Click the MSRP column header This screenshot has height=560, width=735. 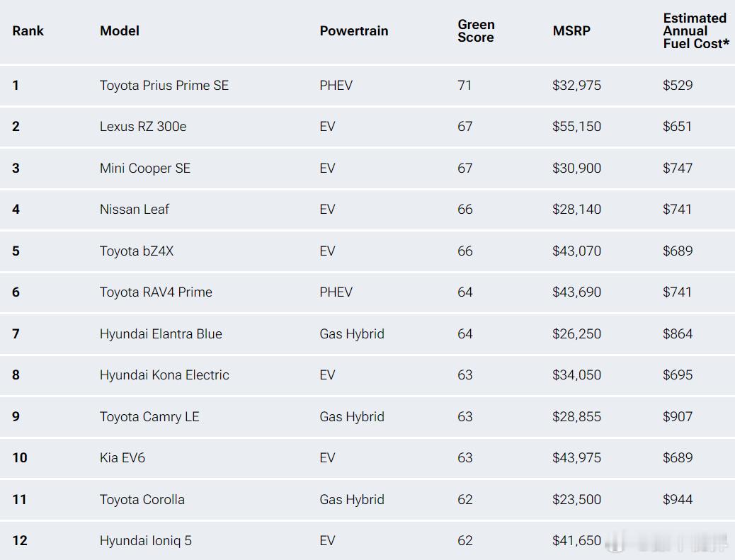click(x=571, y=31)
